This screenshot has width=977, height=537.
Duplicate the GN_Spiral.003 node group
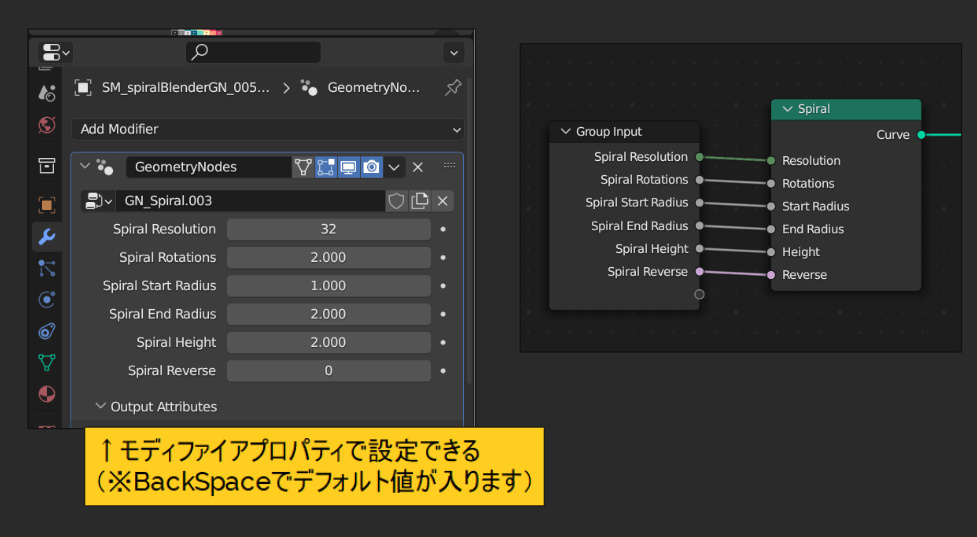[419, 201]
